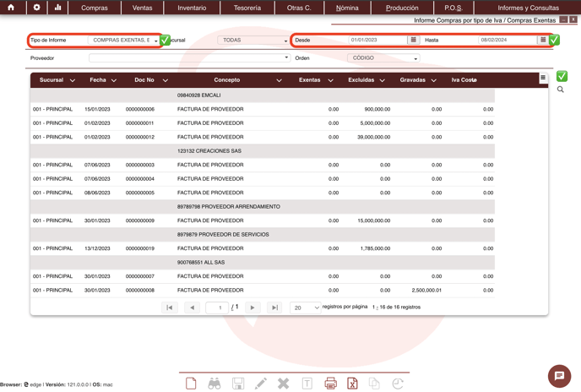581x392 pixels.
Task: Expand the Doc No column header arrow
Action: pos(166,80)
